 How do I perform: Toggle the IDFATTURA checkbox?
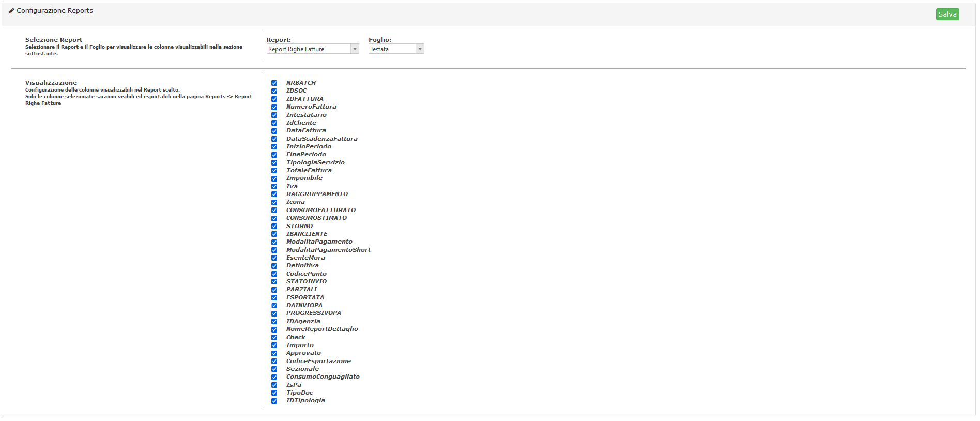274,99
